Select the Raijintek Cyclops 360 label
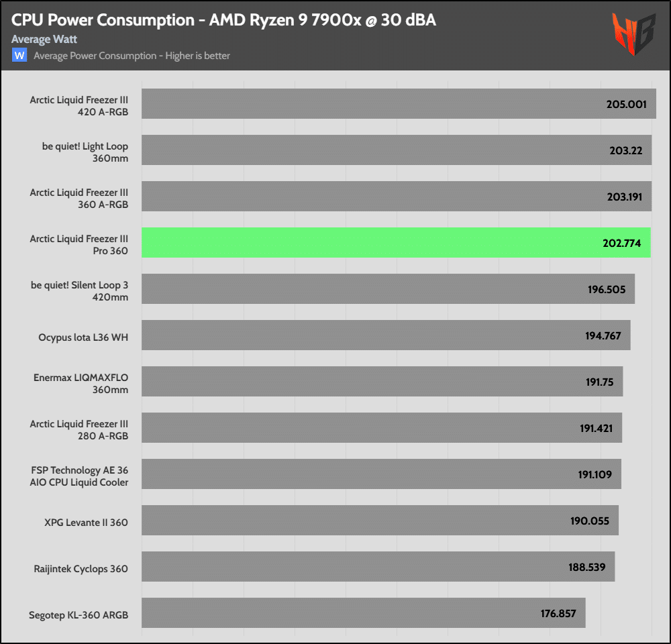Viewport: 671px width, 644px height. [81, 569]
